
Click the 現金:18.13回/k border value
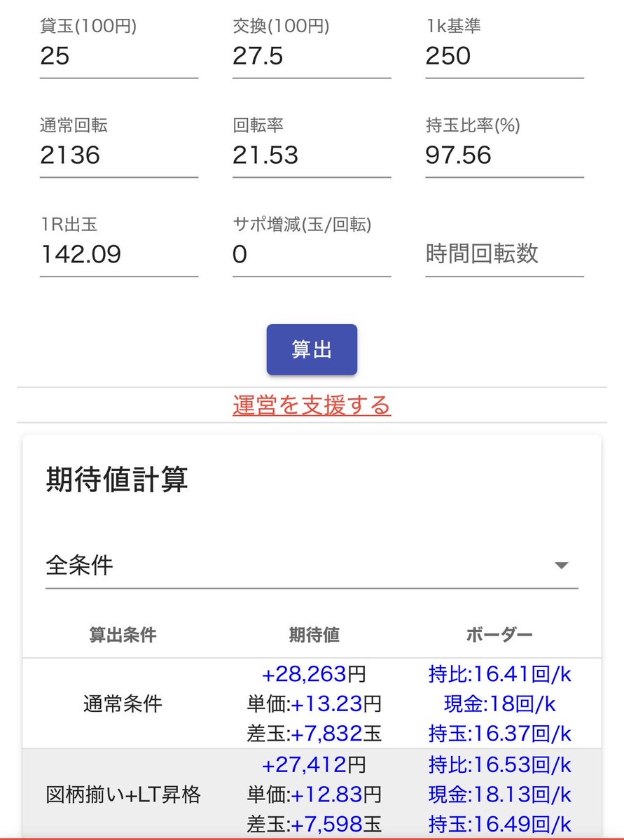[499, 794]
